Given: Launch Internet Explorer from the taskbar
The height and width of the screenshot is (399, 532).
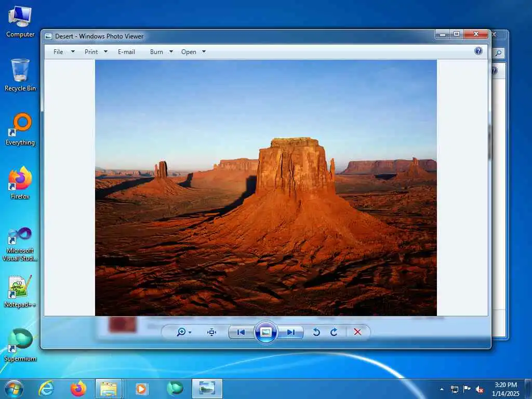Looking at the screenshot, I should click(x=46, y=389).
